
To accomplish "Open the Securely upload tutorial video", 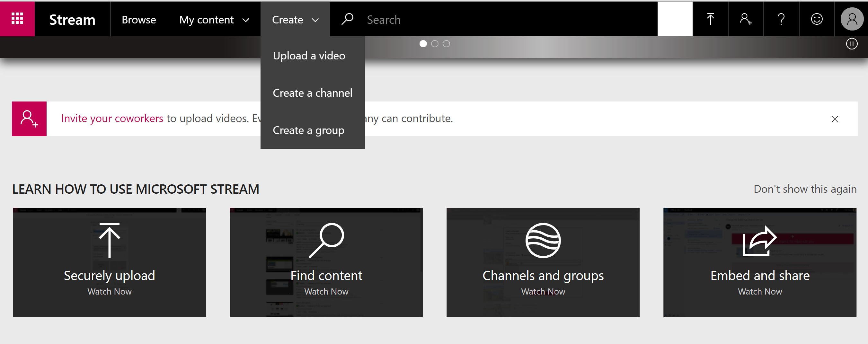I will (110, 262).
